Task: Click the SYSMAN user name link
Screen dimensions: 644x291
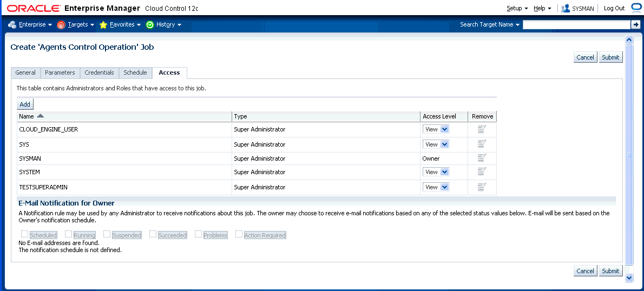Action: [583, 9]
